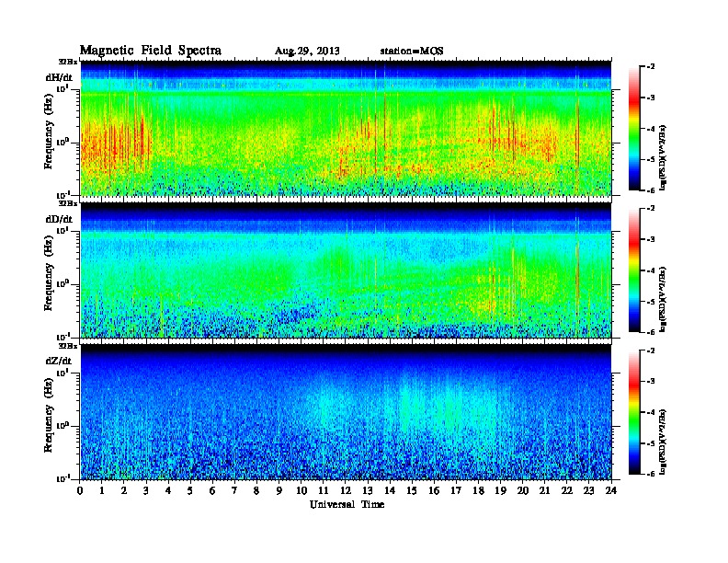Click the time axis tick label "24"

pos(611,491)
